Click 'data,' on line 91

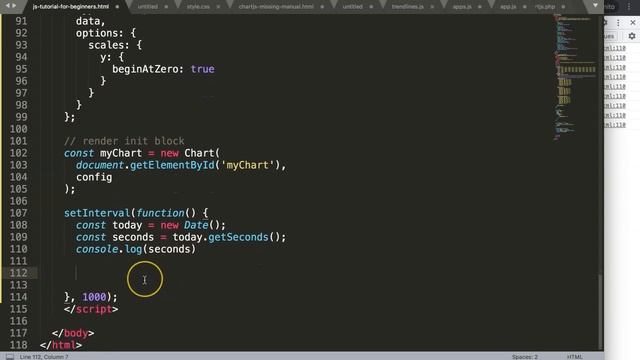tap(91, 21)
